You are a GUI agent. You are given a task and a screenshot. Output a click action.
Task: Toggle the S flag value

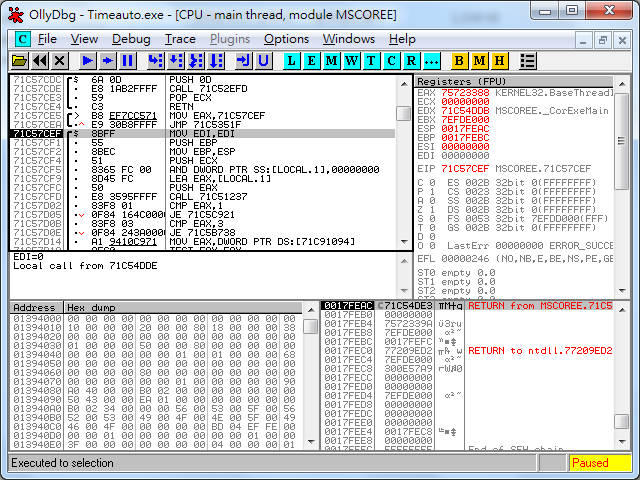pos(432,218)
